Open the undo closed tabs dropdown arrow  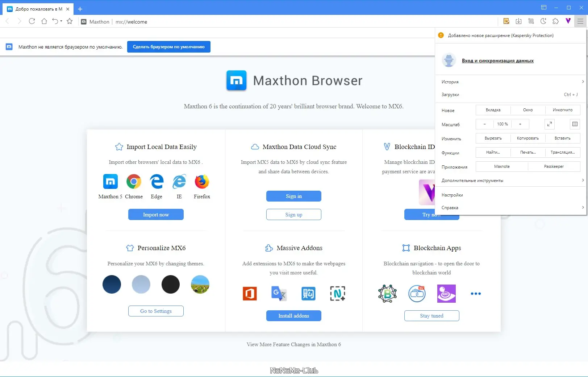[61, 21]
